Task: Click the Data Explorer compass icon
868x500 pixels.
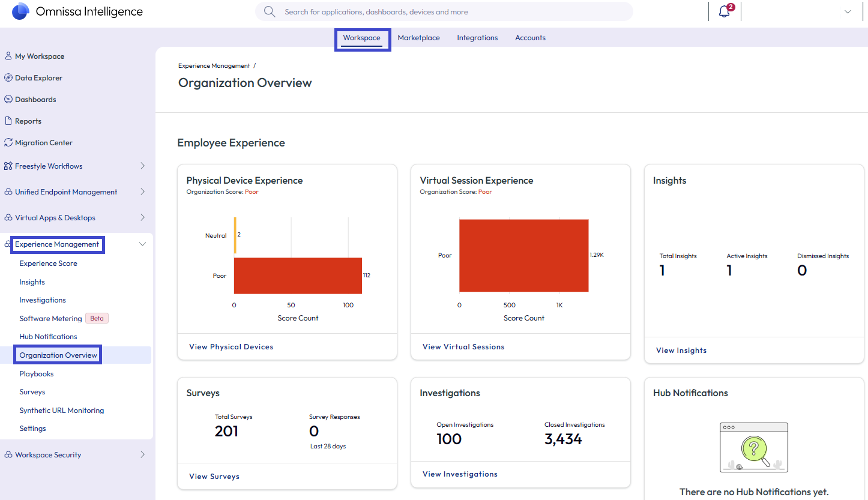Action: coord(8,77)
